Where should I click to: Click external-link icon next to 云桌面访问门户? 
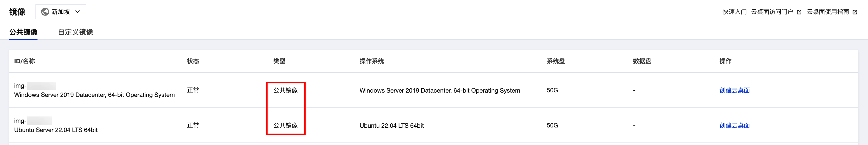(x=799, y=12)
